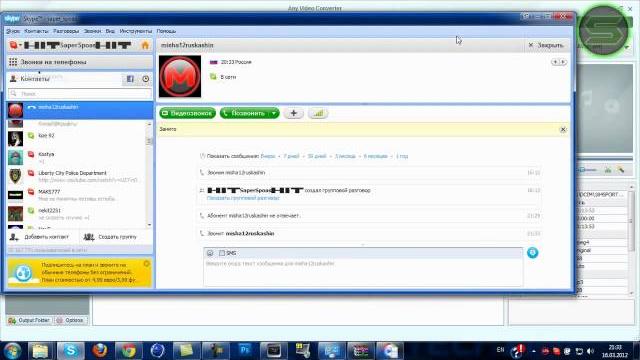640x360 pixels.
Task: Open Google Chrome from the taskbar
Action: click(x=129, y=351)
